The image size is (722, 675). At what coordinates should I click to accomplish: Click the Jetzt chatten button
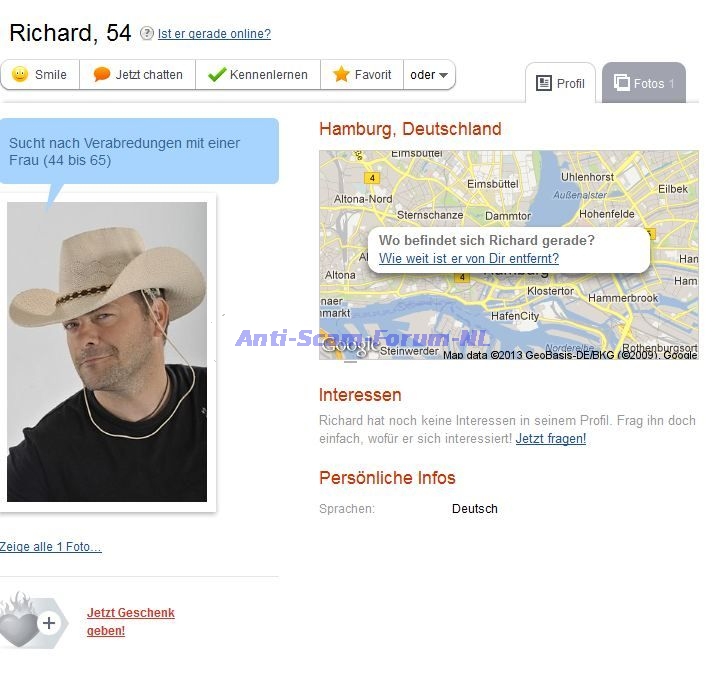pos(138,75)
